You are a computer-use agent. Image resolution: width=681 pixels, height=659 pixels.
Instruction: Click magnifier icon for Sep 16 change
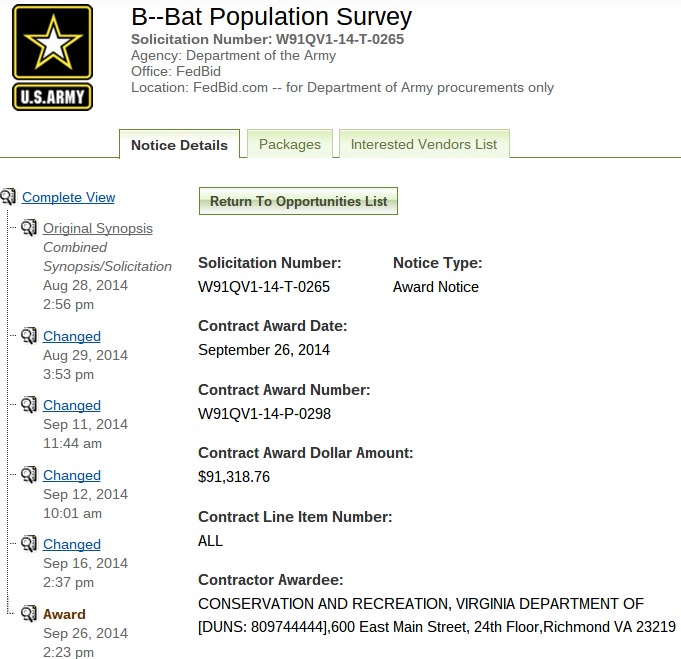tap(29, 544)
